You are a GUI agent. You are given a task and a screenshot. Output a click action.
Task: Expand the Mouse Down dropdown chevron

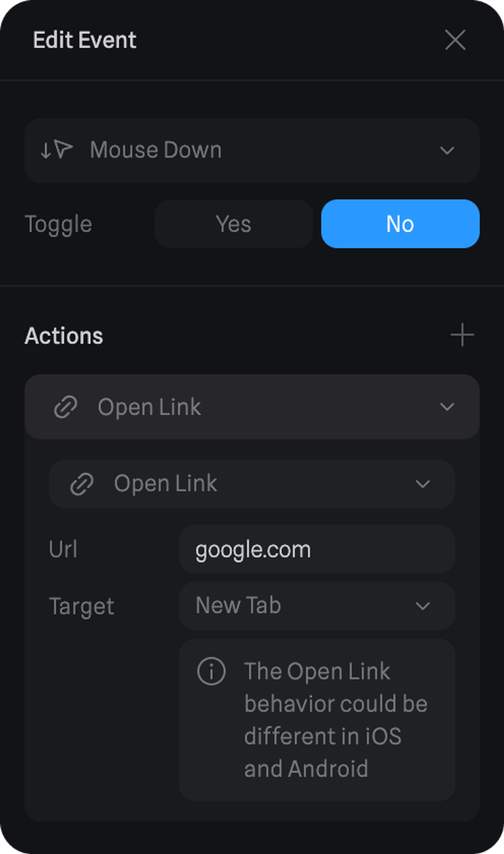click(x=447, y=150)
